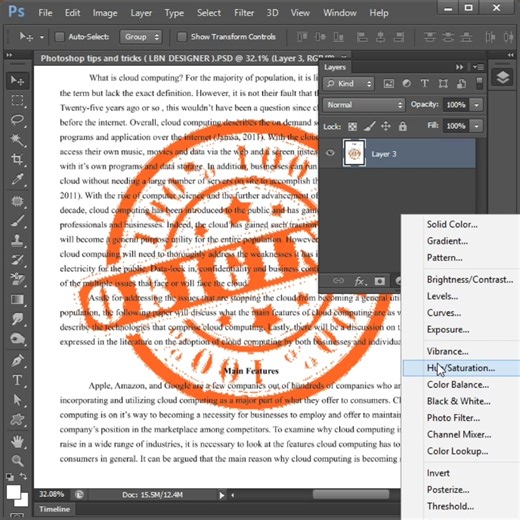
Task: Open the collapsed Layers panel dock icon
Action: 503,78
